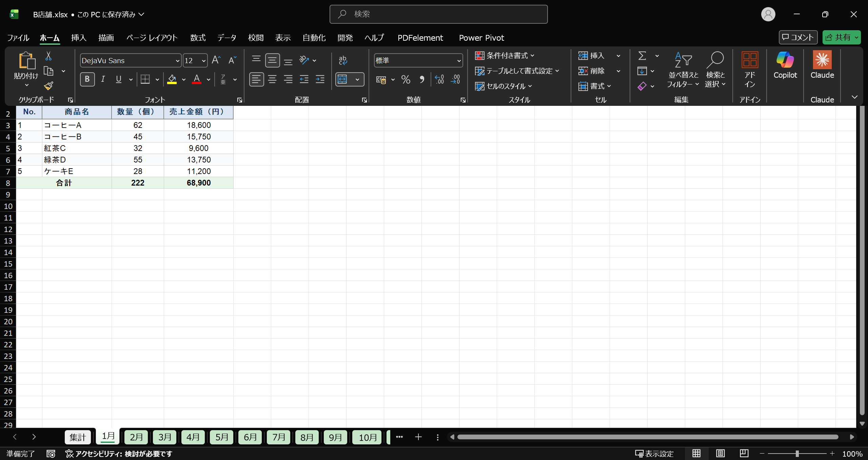Open the 数式 ribbon tab

pos(198,38)
